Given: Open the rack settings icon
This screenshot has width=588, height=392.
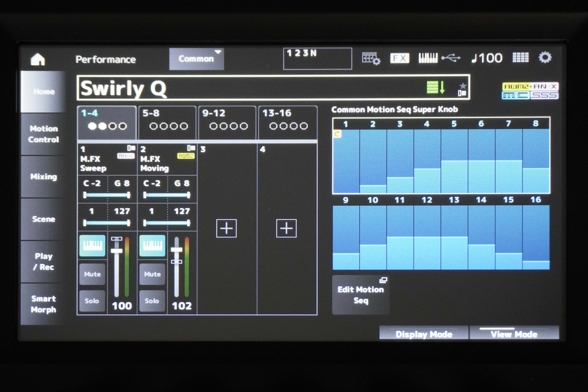Looking at the screenshot, I should (371, 58).
